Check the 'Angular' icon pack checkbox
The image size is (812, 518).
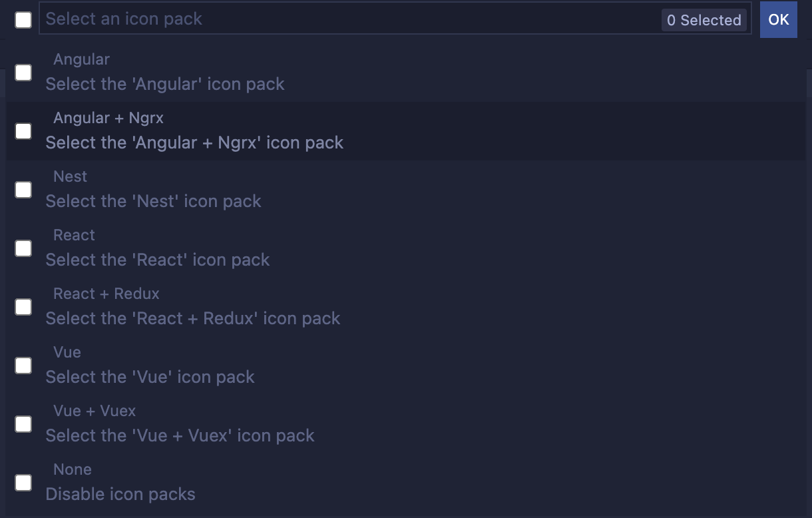pyautogui.click(x=23, y=73)
